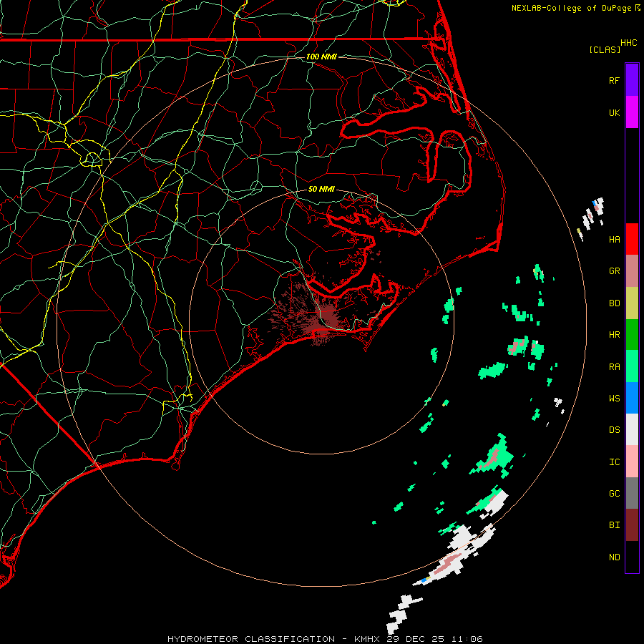Click the "ND" legend label
644x644 pixels.
click(x=614, y=557)
